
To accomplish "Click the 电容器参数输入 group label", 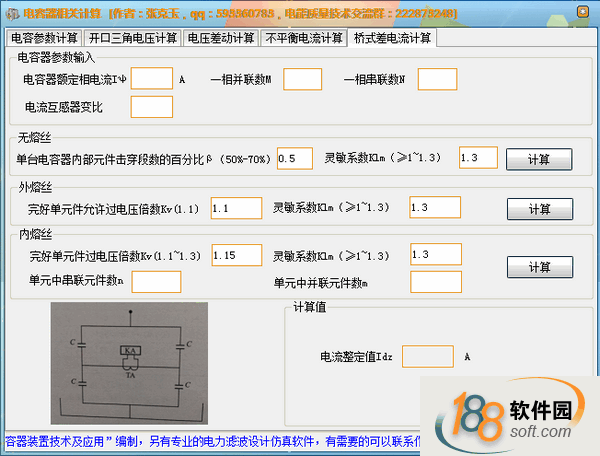I will click(56, 58).
